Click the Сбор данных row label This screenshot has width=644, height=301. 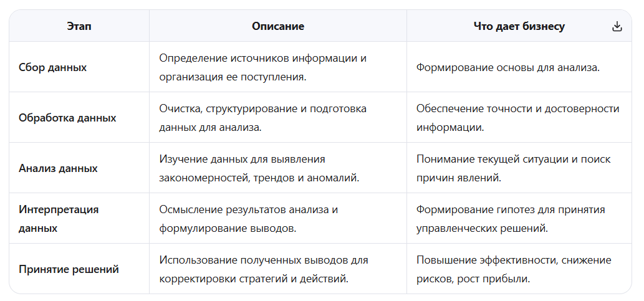pos(52,67)
